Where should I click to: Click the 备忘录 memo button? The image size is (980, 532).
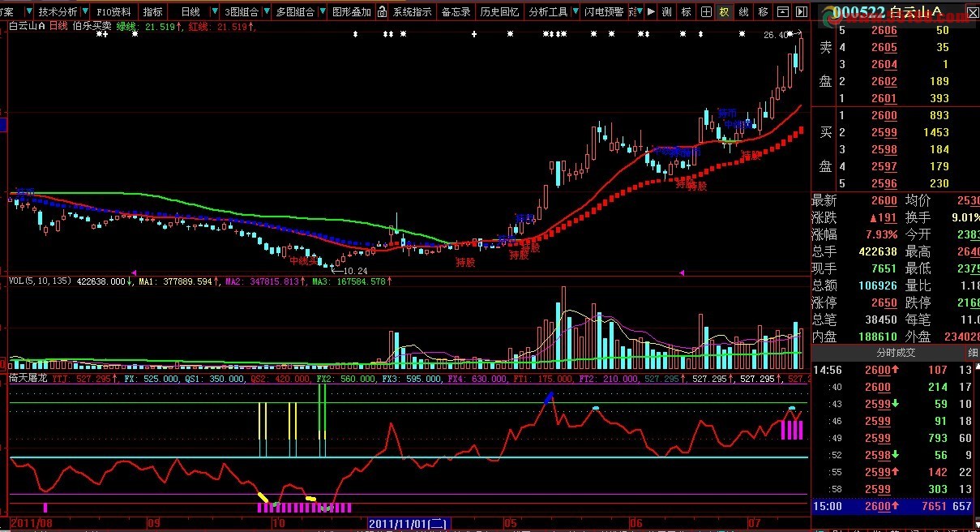click(456, 12)
